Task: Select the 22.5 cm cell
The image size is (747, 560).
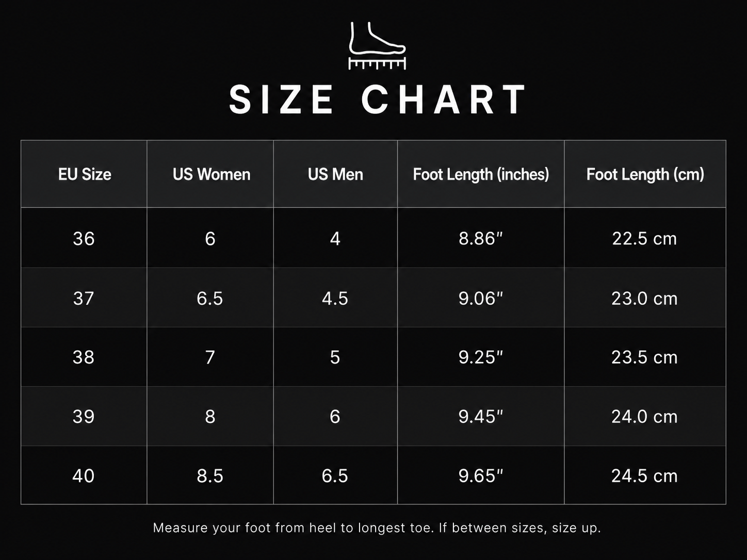Action: (x=645, y=238)
